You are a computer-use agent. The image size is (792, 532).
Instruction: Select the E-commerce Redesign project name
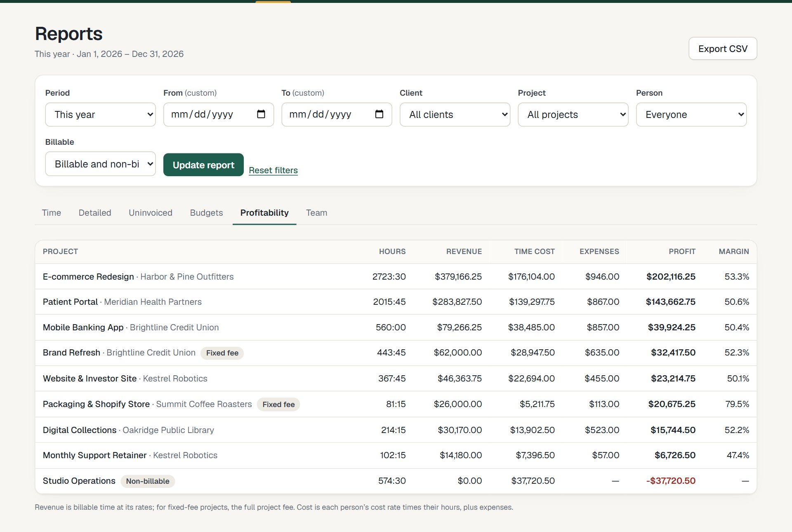coord(88,277)
